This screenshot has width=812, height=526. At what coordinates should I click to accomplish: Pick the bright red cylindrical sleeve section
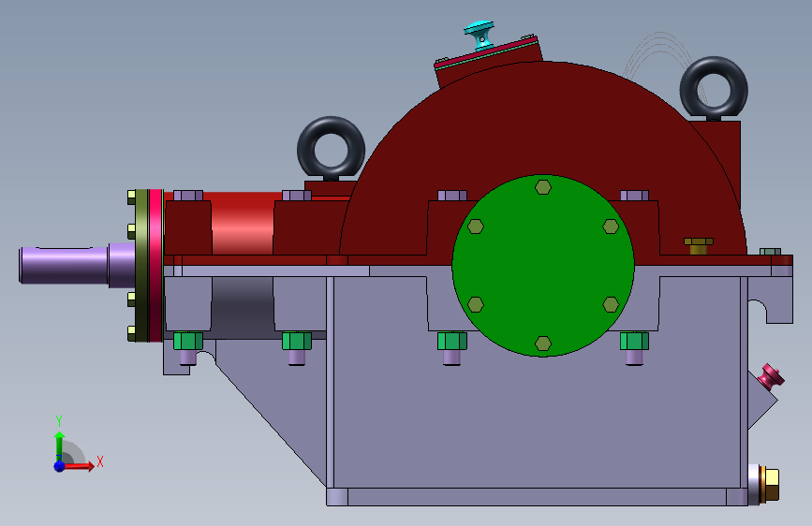(x=243, y=223)
